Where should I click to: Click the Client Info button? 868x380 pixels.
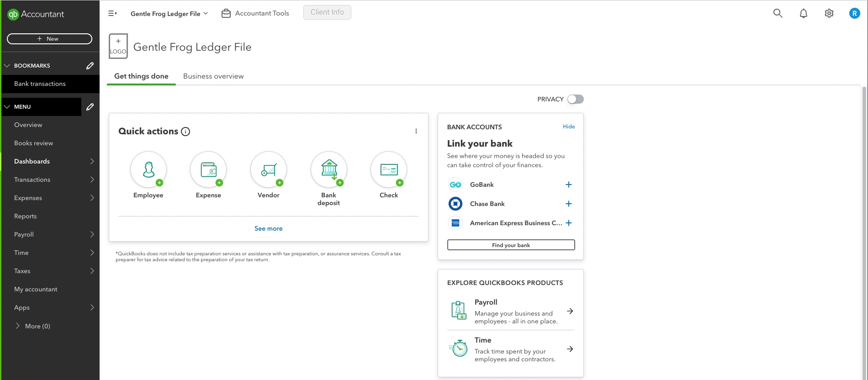coord(327,12)
